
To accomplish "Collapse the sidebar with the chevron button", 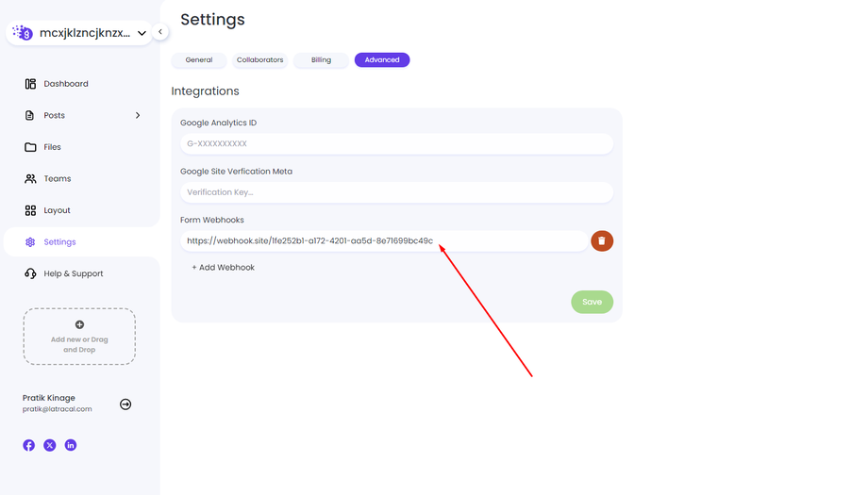I will click(160, 32).
